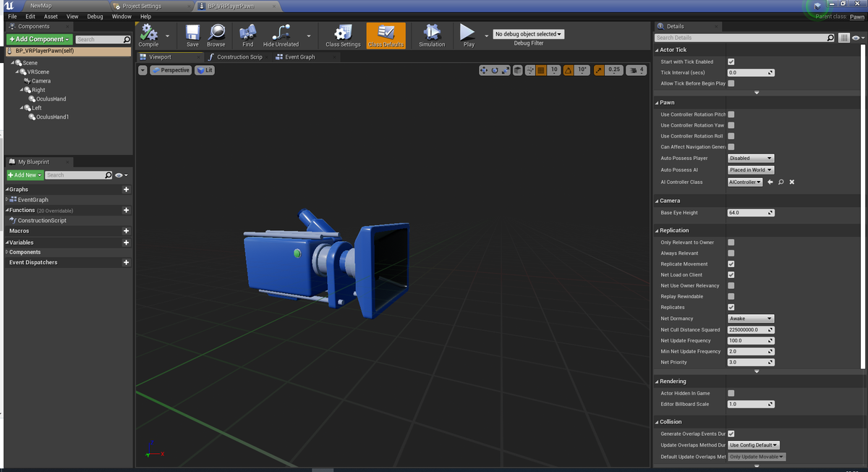Open the rotation snap angle 10° dropdown
Viewport: 868px width, 472px height.
pyautogui.click(x=582, y=70)
